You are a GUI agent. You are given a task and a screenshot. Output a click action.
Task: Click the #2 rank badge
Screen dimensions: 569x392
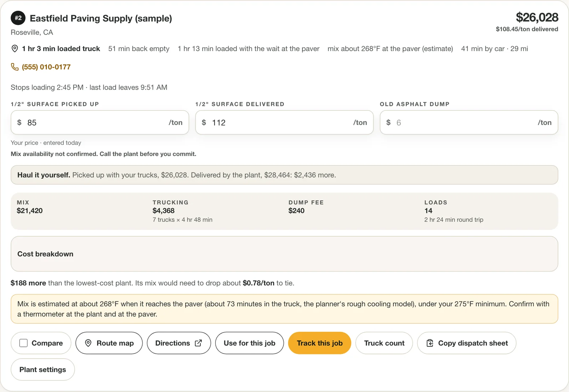pos(18,18)
